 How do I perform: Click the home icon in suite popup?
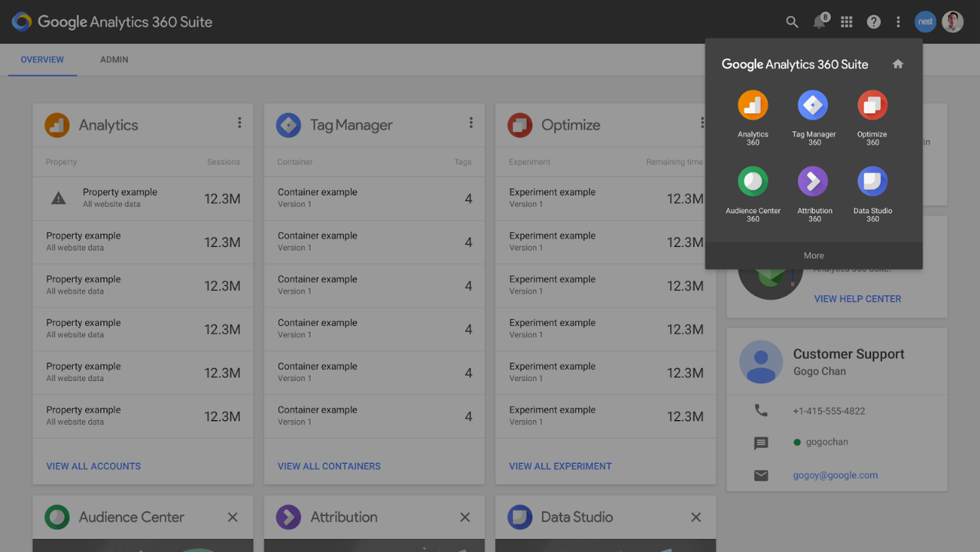coord(898,64)
